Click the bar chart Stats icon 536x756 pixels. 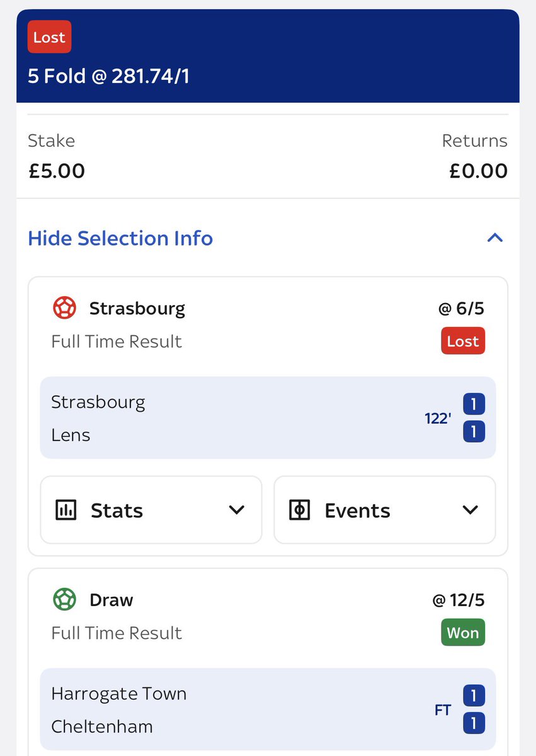66,510
